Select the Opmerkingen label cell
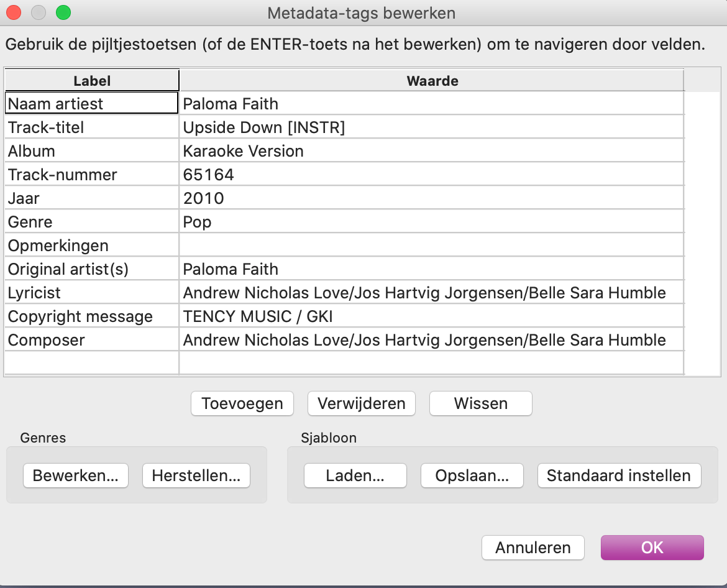The width and height of the screenshot is (727, 588). [x=92, y=246]
